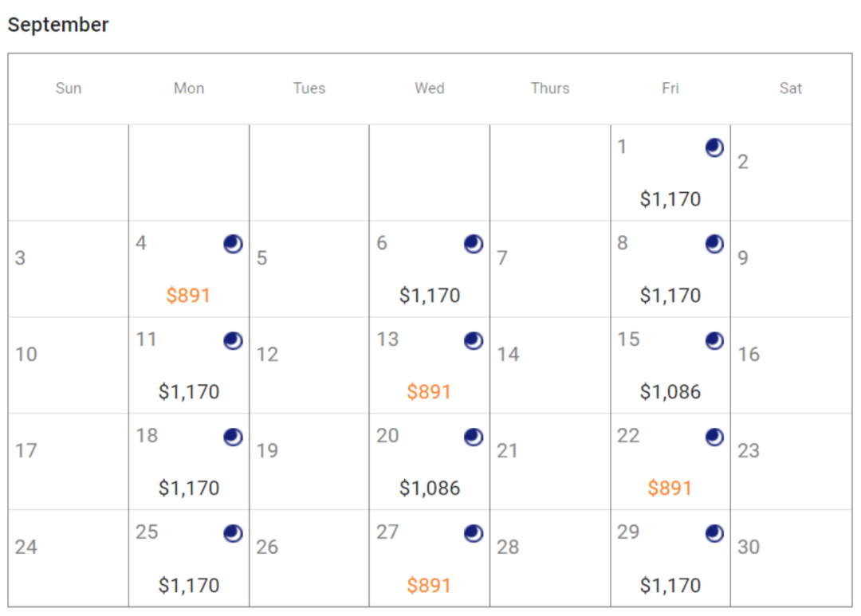The height and width of the screenshot is (616, 861).
Task: Select the $1,170 fare on September 29
Action: [670, 586]
